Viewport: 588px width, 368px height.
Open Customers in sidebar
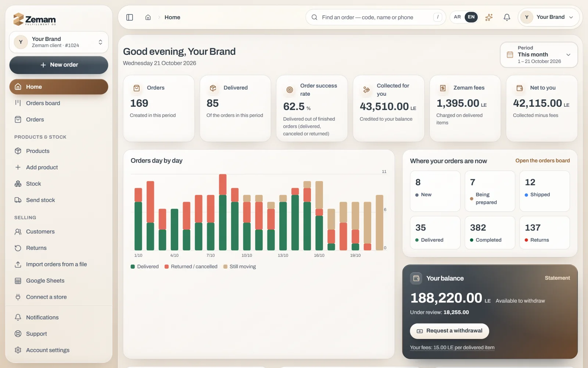click(x=59, y=231)
